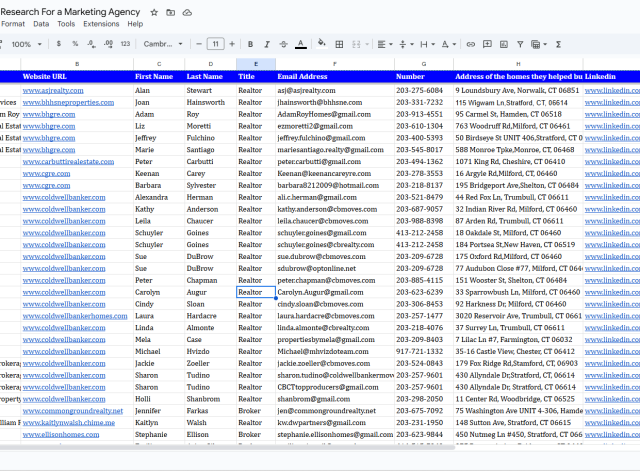
Task: Select first name cell Keenan
Action: tap(159, 173)
